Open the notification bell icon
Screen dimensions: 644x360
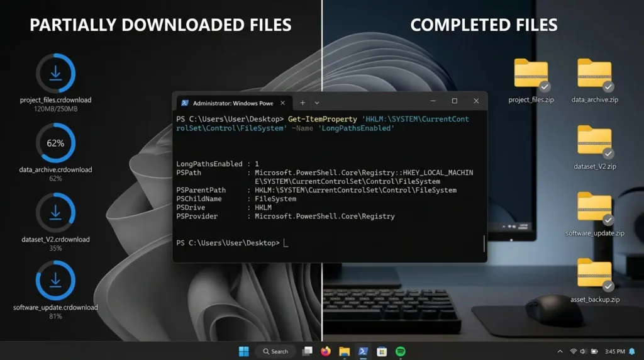point(632,351)
